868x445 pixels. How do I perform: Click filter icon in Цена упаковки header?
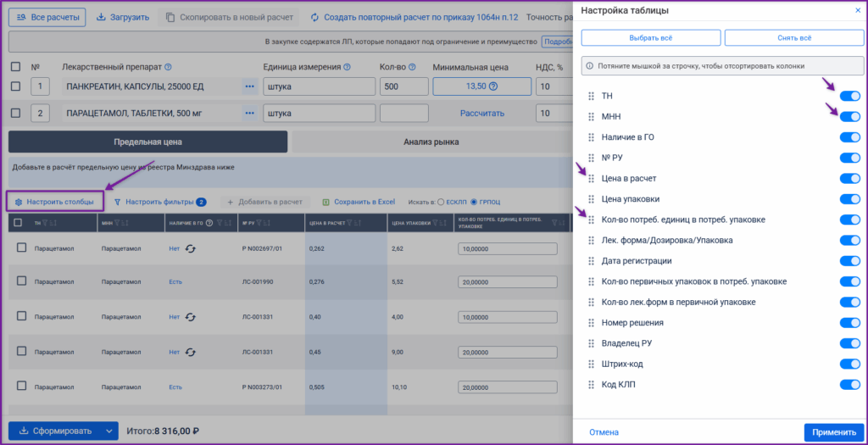tap(436, 223)
